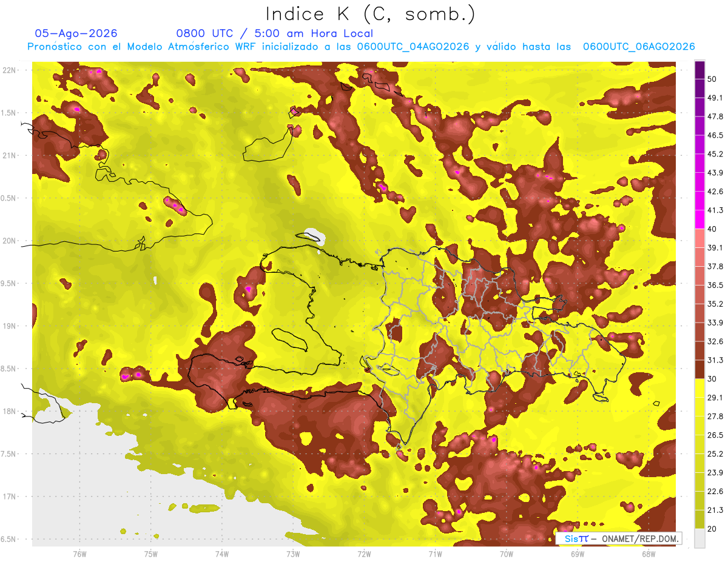Click the '42.6' color scale value
This screenshot has width=728, height=562.
[x=715, y=192]
